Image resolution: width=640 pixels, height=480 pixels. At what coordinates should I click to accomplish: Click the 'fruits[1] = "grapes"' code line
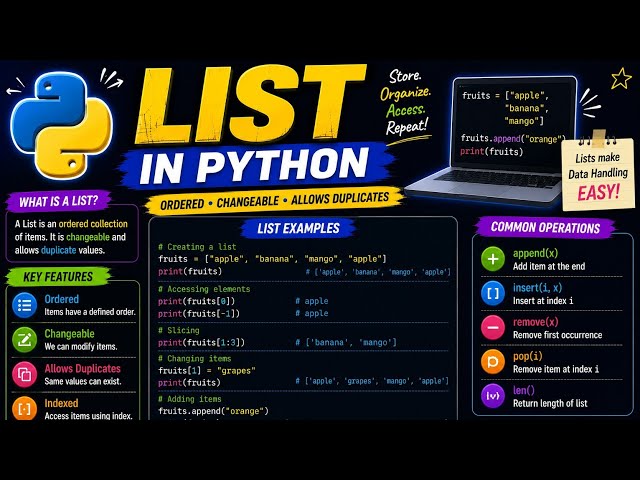pyautogui.click(x=207, y=371)
